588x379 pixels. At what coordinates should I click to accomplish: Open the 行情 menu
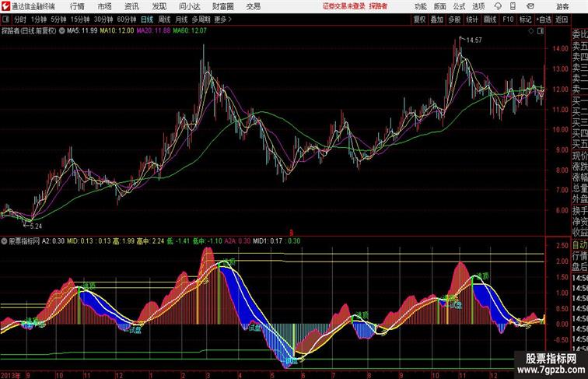click(77, 6)
